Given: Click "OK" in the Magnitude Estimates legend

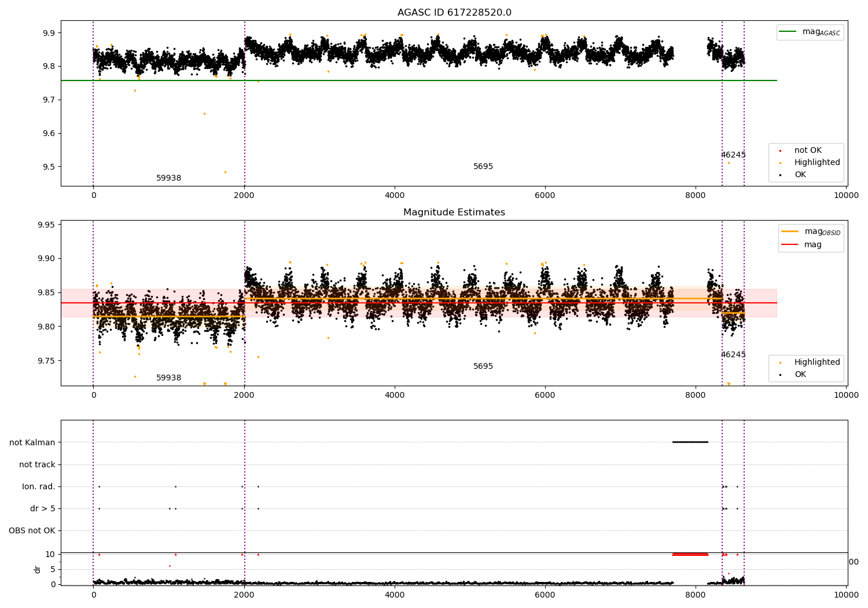Looking at the screenshot, I should tap(800, 375).
